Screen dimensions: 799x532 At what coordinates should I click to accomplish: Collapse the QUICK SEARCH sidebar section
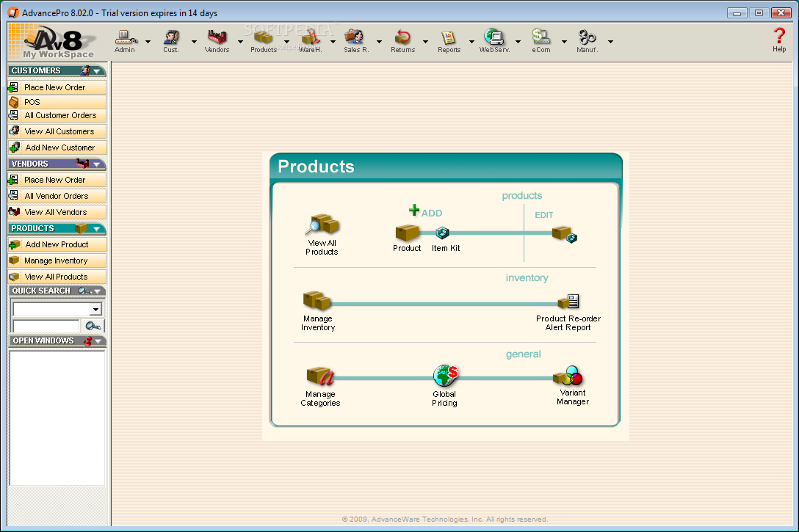[97, 291]
